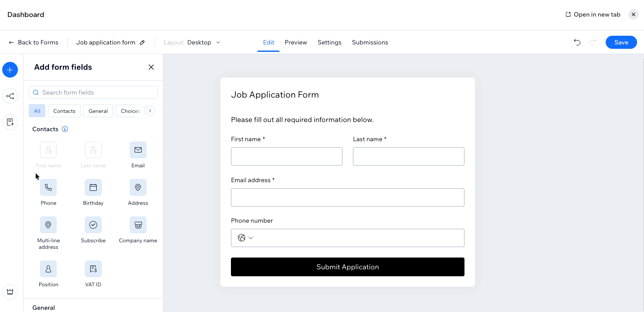
Task: Add the Position field
Action: tap(48, 269)
